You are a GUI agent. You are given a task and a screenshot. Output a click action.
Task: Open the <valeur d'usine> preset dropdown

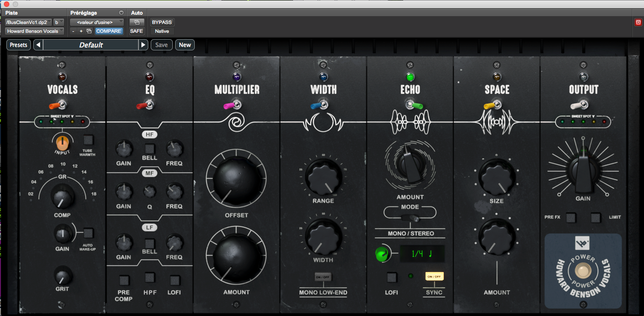(x=96, y=22)
